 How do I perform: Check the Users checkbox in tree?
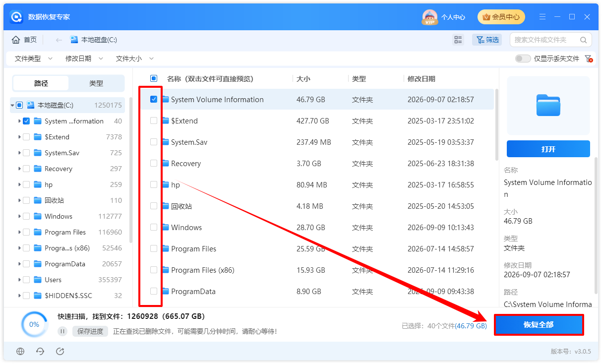click(26, 280)
